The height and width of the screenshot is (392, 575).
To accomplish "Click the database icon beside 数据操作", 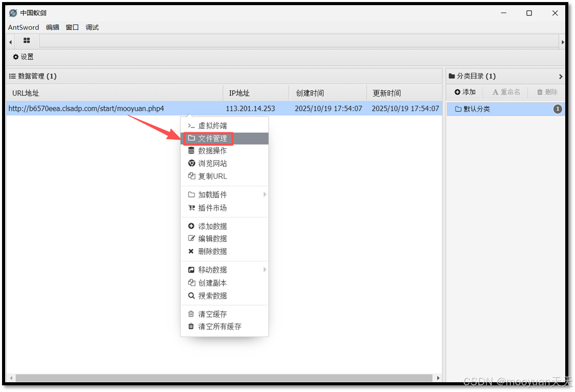I will point(191,151).
